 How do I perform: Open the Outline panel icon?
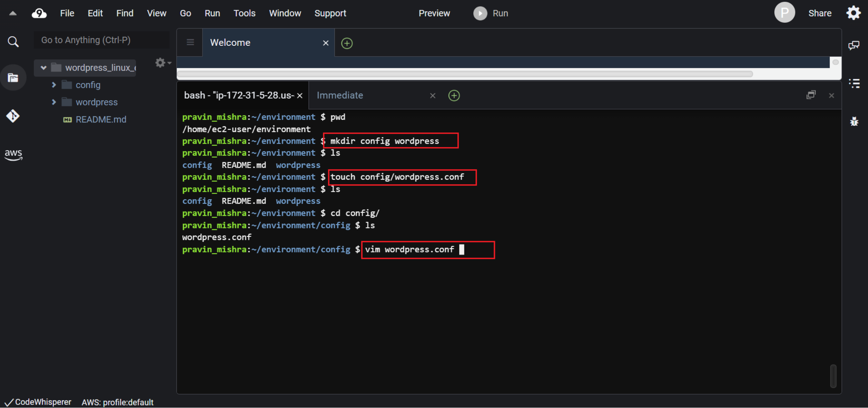854,83
